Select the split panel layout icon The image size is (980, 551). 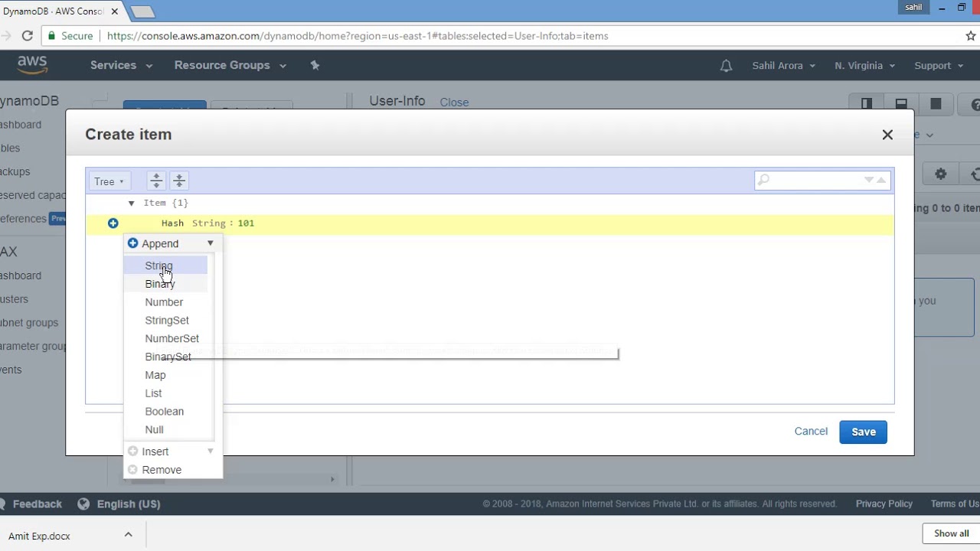click(867, 103)
